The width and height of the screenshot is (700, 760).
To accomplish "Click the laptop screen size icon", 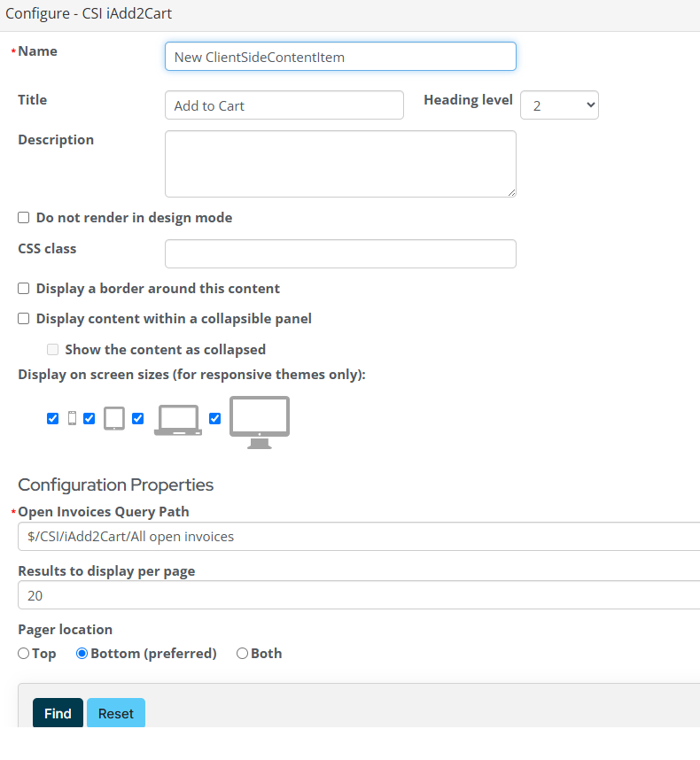I will click(x=177, y=420).
